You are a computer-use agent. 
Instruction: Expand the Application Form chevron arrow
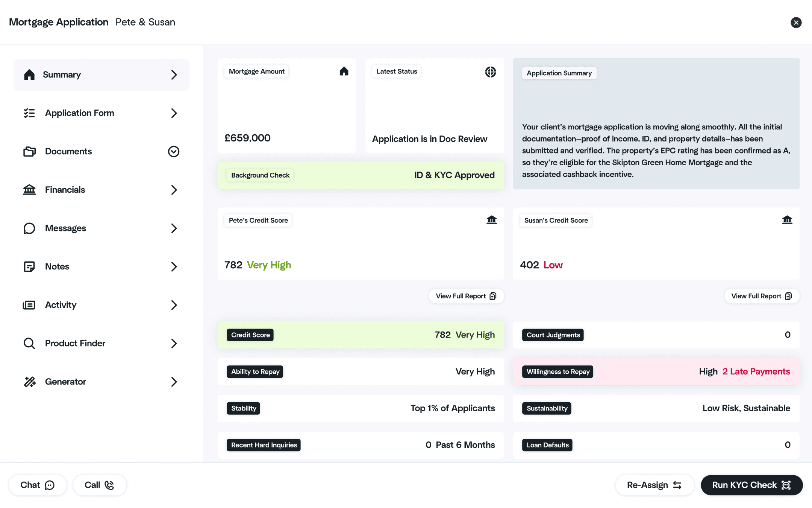(x=174, y=113)
